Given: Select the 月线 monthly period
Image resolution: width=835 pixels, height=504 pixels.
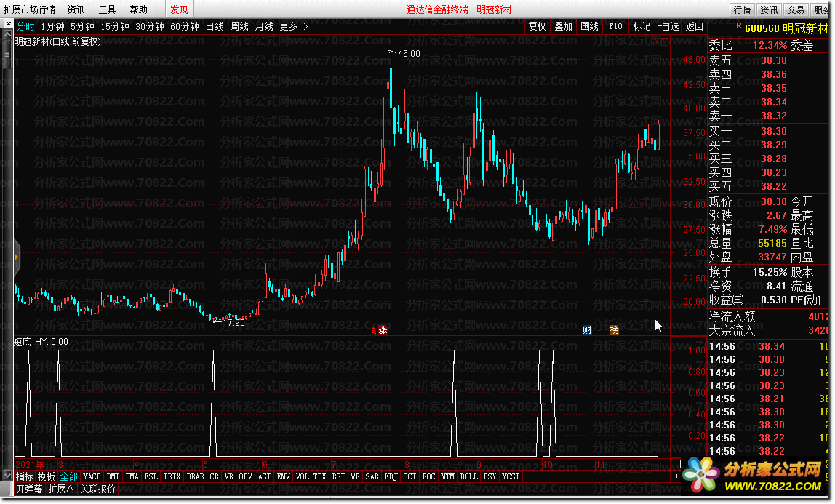Looking at the screenshot, I should 264,27.
